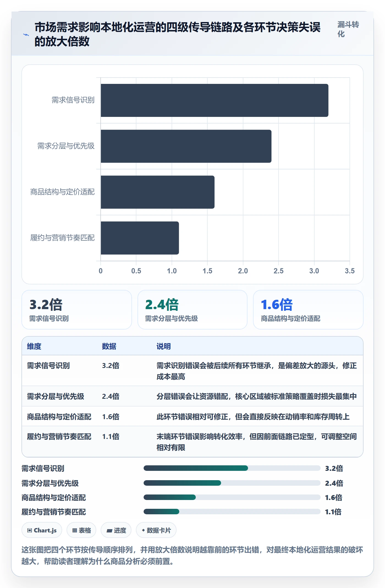Click the 漏斗转化 tag in the header
The height and width of the screenshot is (588, 385).
[x=348, y=29]
